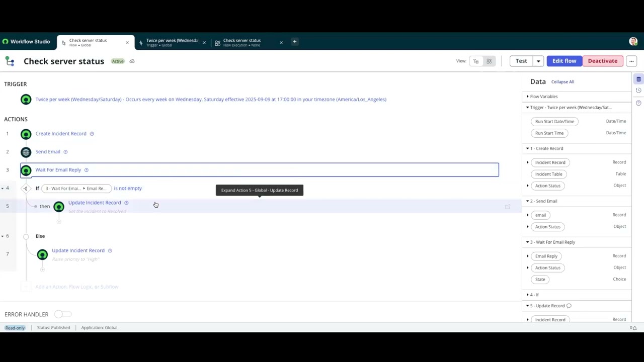Viewport: 644px width, 362px height.
Task: Expand the Flow Variables section
Action: [x=527, y=96]
